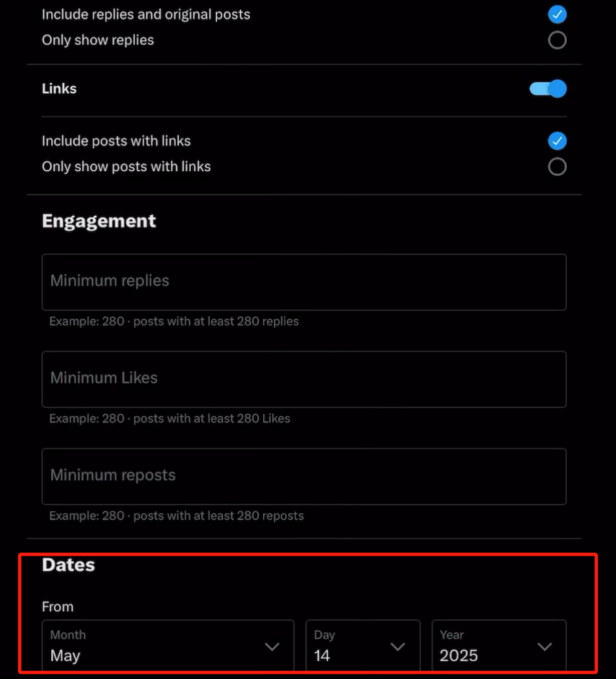Click the Minimum reposts input field
This screenshot has height=679, width=616.
click(x=304, y=476)
